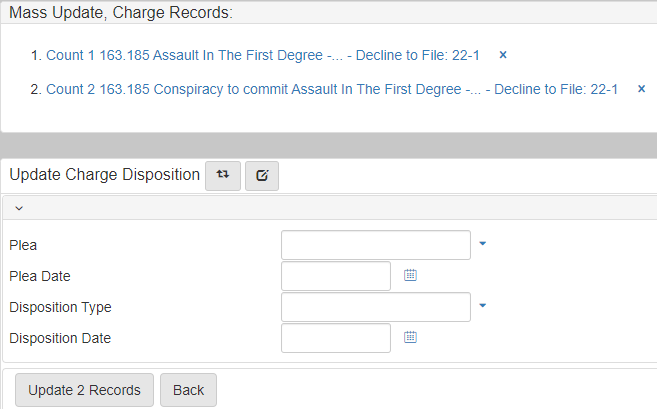Viewport: 657px width, 409px height.
Task: Collapse the charge disposition form section
Action: (x=18, y=208)
